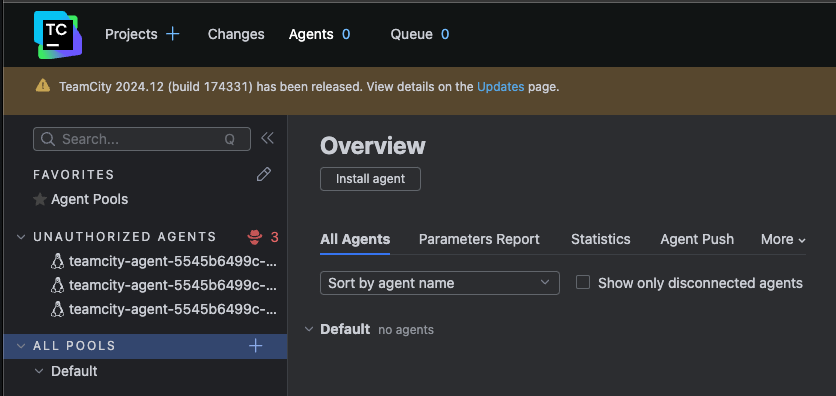Select the Default pool in the sidebar
Viewport: 836px width, 396px height.
click(74, 371)
